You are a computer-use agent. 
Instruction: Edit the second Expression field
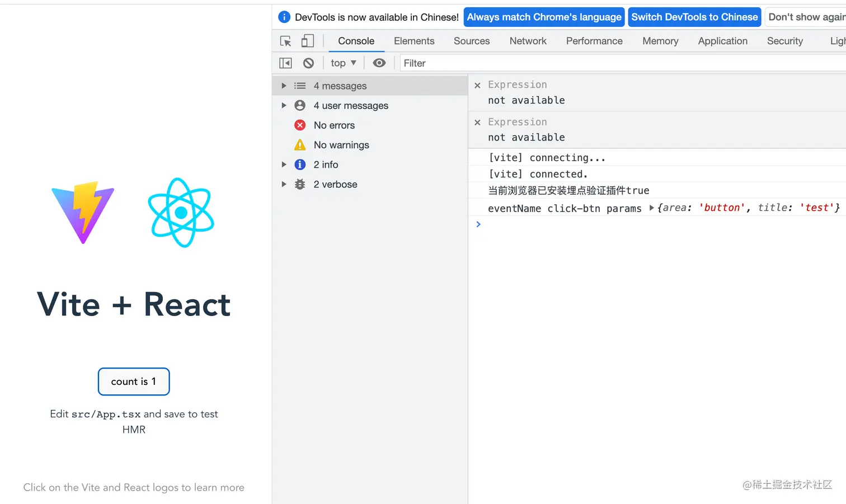518,121
